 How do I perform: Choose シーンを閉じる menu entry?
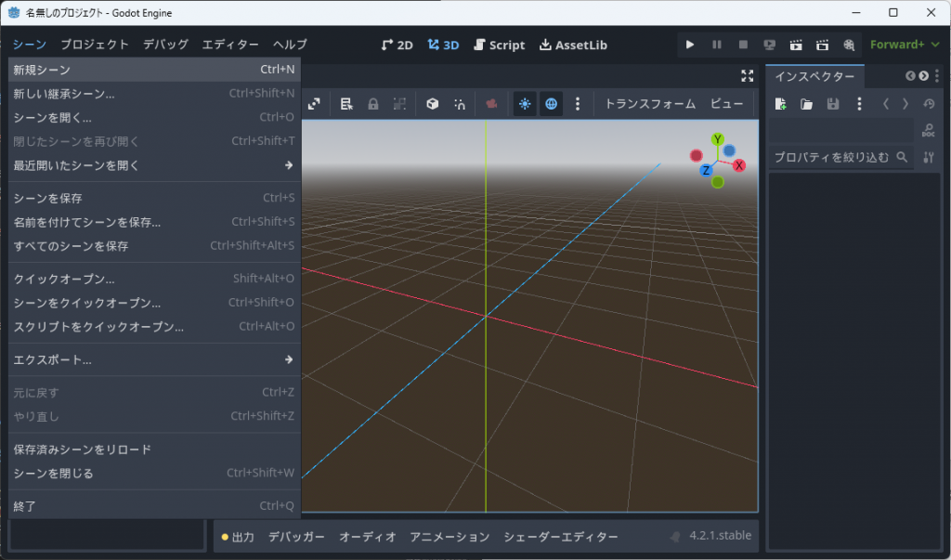click(x=154, y=474)
